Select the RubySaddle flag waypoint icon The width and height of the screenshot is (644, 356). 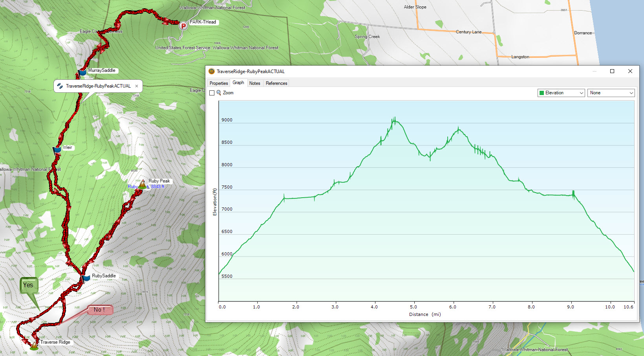pos(86,277)
